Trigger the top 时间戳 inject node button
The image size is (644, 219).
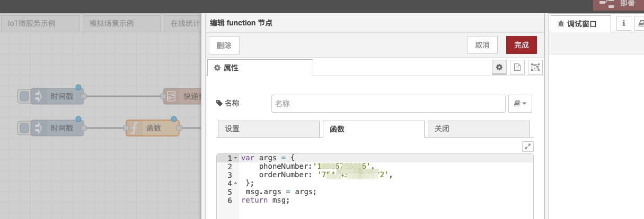click(x=24, y=96)
